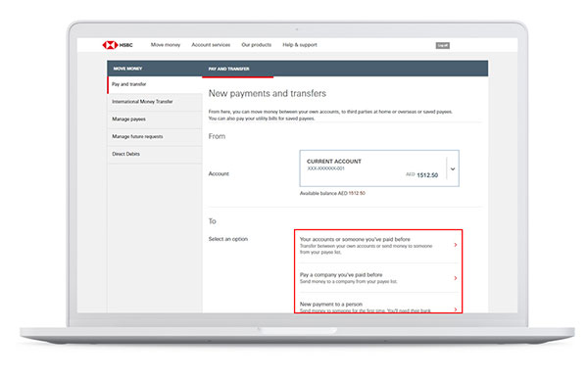Image resolution: width=588 pixels, height=381 pixels.
Task: Open Pay and transfer in the sidebar
Action: [x=155, y=84]
